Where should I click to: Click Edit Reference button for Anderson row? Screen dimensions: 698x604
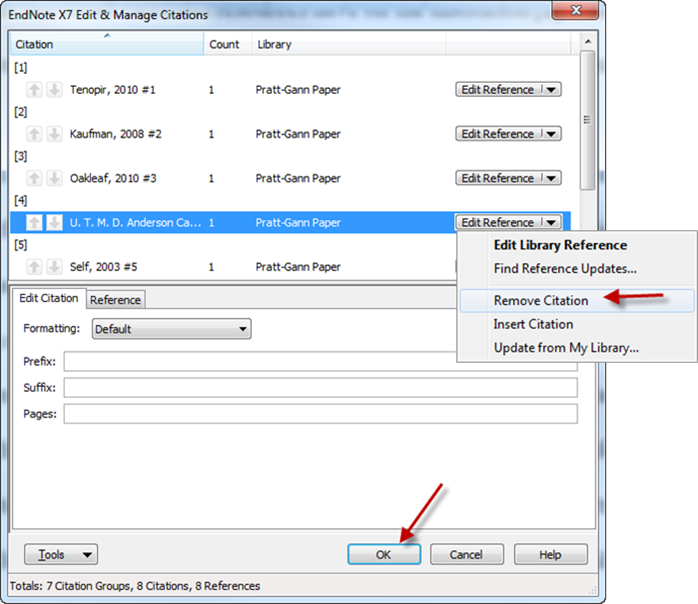click(498, 222)
